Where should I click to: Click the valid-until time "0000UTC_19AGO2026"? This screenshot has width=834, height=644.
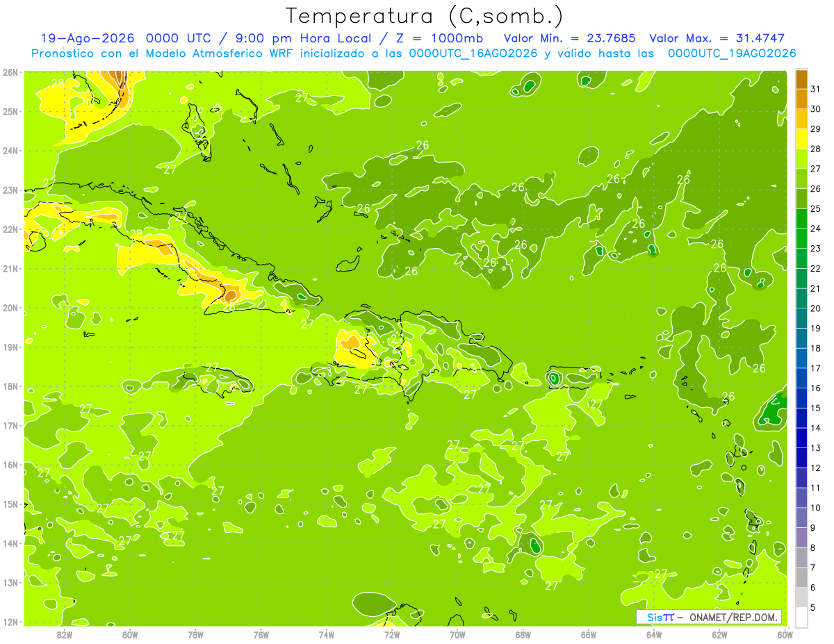[x=732, y=53]
